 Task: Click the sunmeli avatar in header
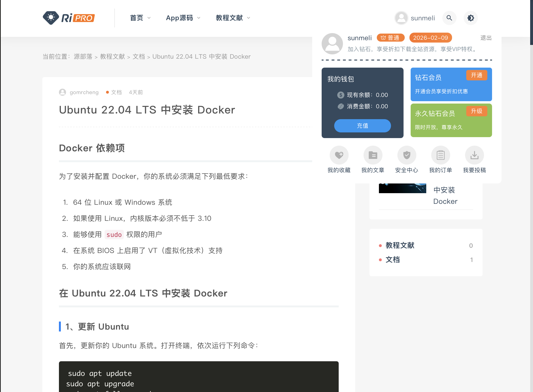401,18
